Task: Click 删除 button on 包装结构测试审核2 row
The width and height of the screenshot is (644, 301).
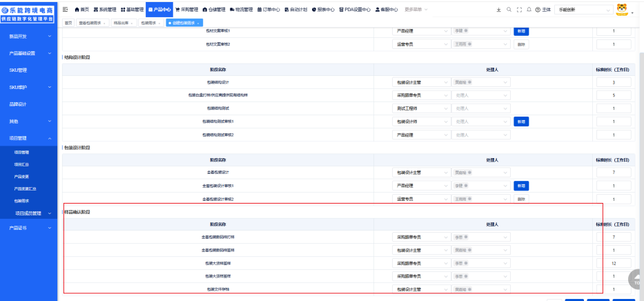Action: 521,135
